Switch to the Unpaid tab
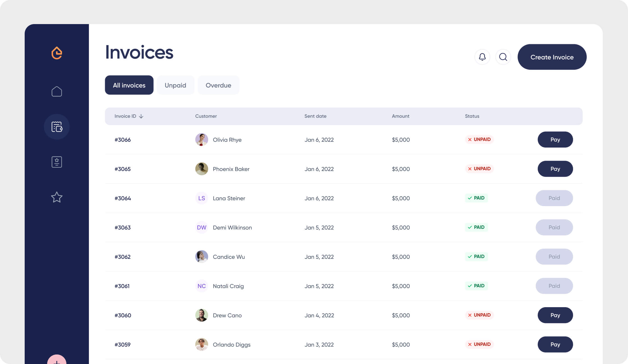The image size is (628, 364). click(175, 85)
